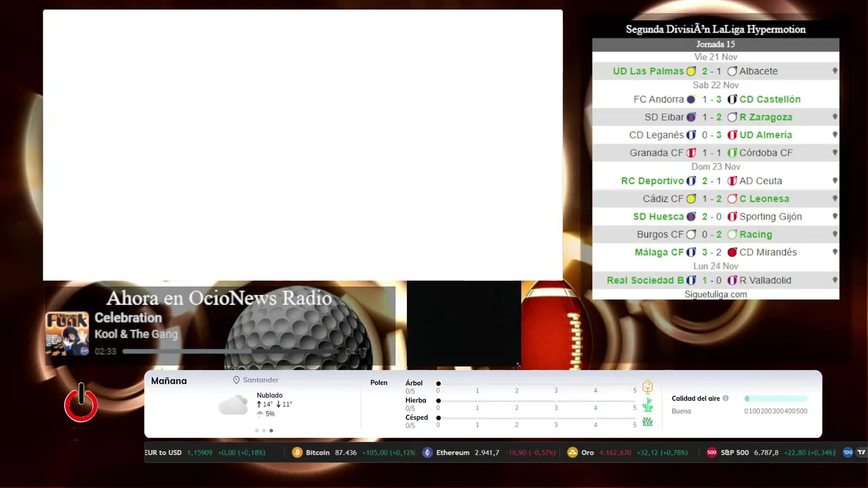The height and width of the screenshot is (488, 868).
Task: Click the red power button icon
Action: (81, 403)
